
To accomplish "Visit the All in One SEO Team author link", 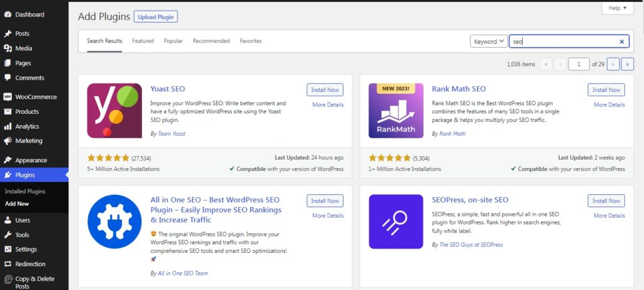I will pos(183,273).
